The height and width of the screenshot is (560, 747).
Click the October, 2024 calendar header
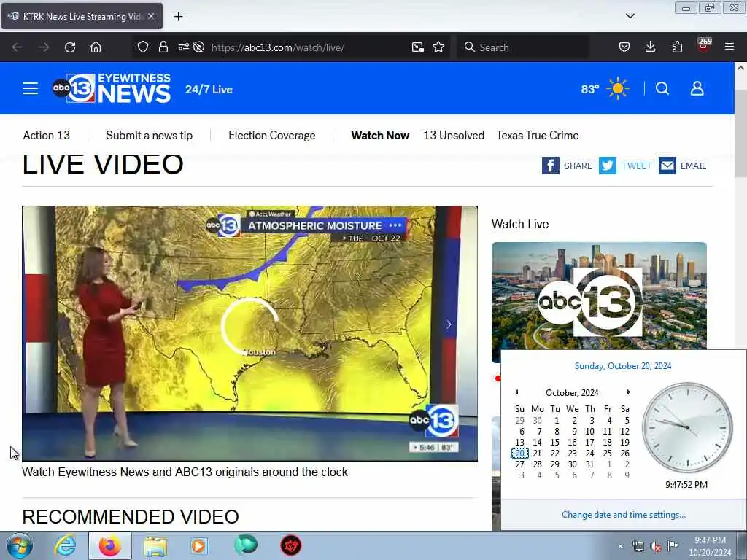pos(572,392)
